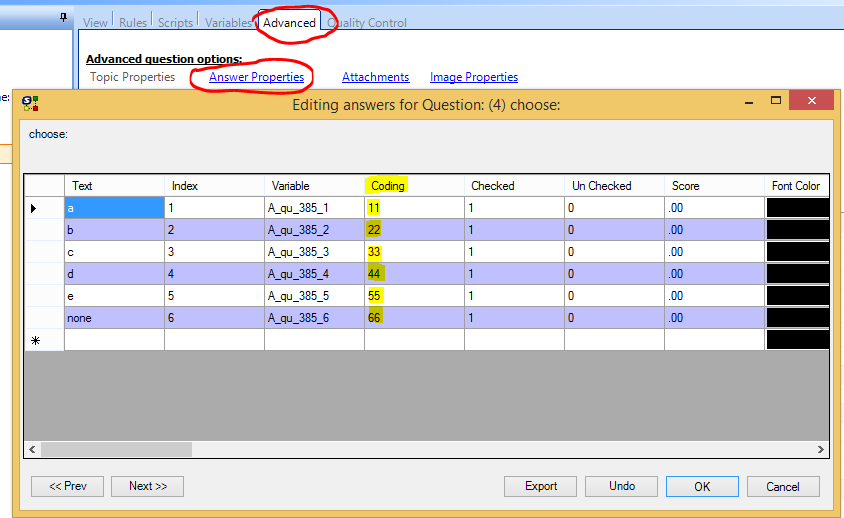844x518 pixels.
Task: Open the Variables tab
Action: tap(228, 23)
